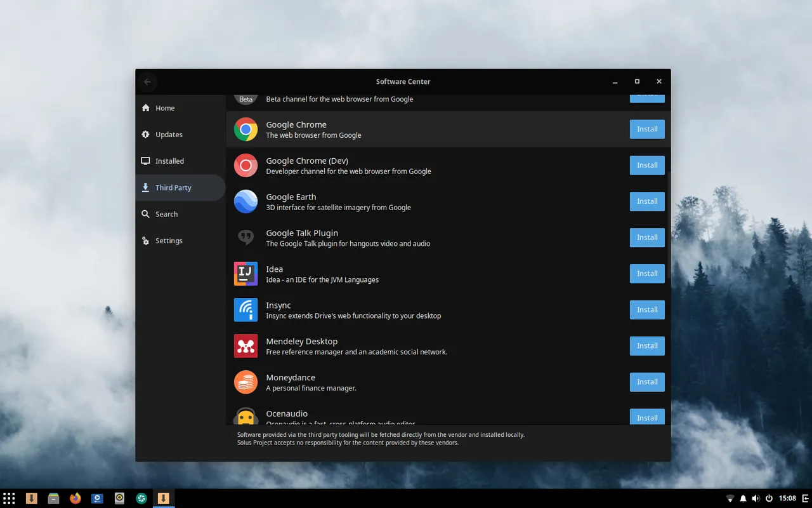Open the applications menu grid in taskbar

[9, 498]
